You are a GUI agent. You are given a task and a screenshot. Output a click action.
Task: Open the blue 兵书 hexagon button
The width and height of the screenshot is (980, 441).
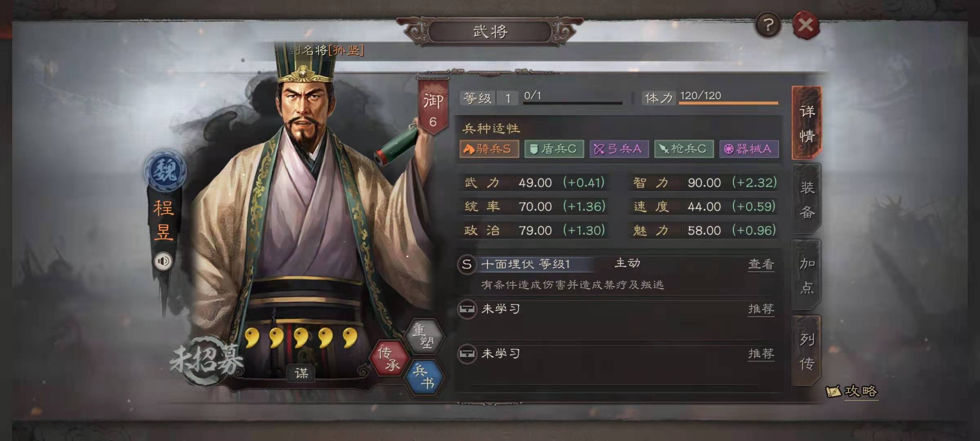pyautogui.click(x=423, y=377)
